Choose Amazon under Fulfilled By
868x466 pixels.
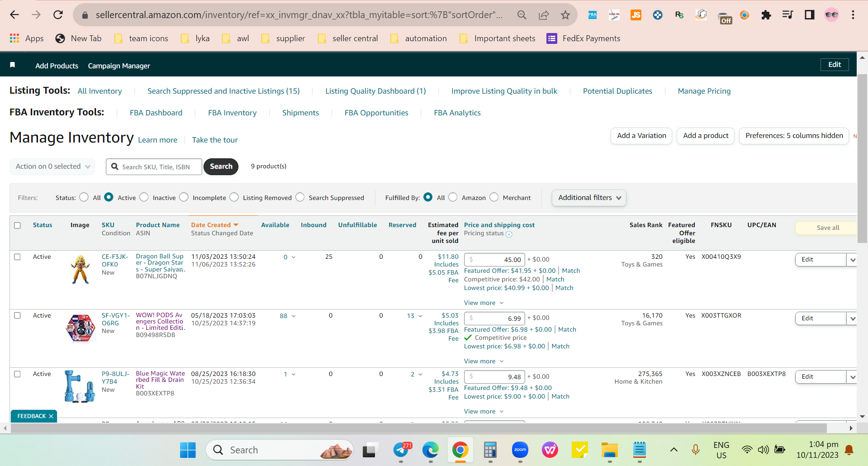453,197
